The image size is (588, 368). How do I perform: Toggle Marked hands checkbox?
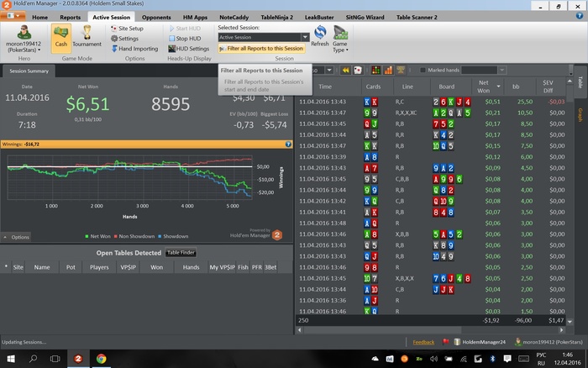click(x=423, y=70)
